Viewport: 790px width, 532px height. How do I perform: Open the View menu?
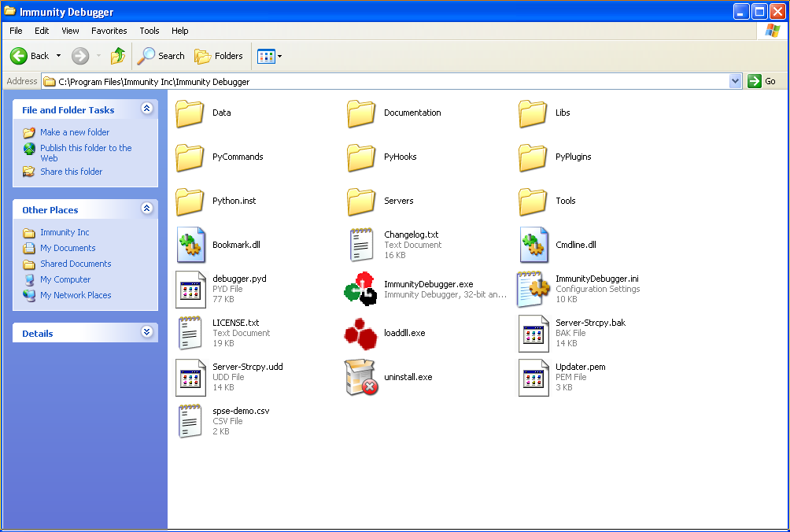pyautogui.click(x=70, y=31)
